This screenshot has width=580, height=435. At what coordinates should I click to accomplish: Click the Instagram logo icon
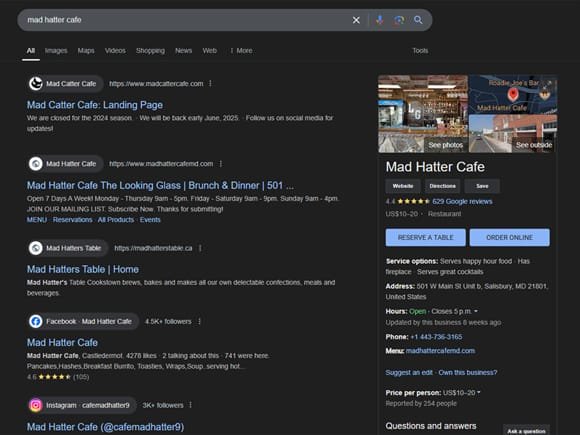coord(36,405)
